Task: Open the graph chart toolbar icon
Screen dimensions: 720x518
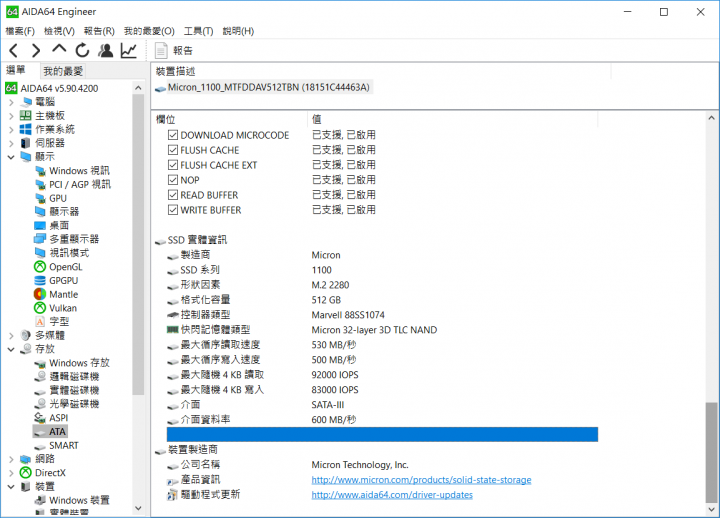Action: tap(129, 50)
